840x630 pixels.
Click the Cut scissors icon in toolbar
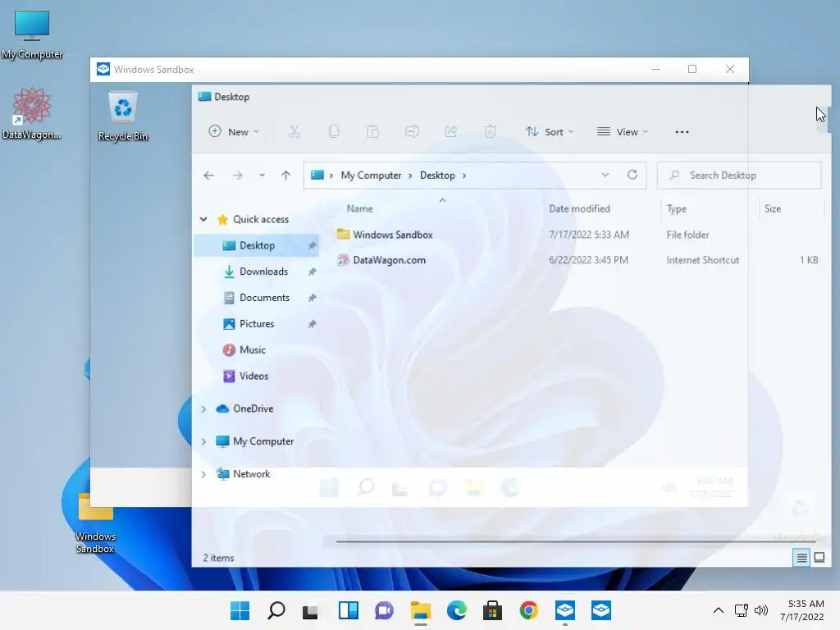point(294,131)
